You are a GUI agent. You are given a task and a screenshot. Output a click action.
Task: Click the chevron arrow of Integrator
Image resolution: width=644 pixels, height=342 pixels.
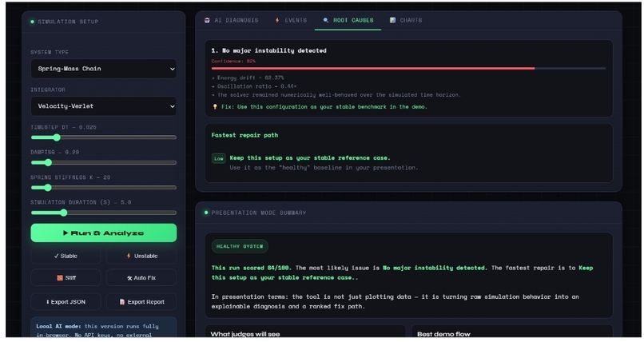[x=172, y=106]
